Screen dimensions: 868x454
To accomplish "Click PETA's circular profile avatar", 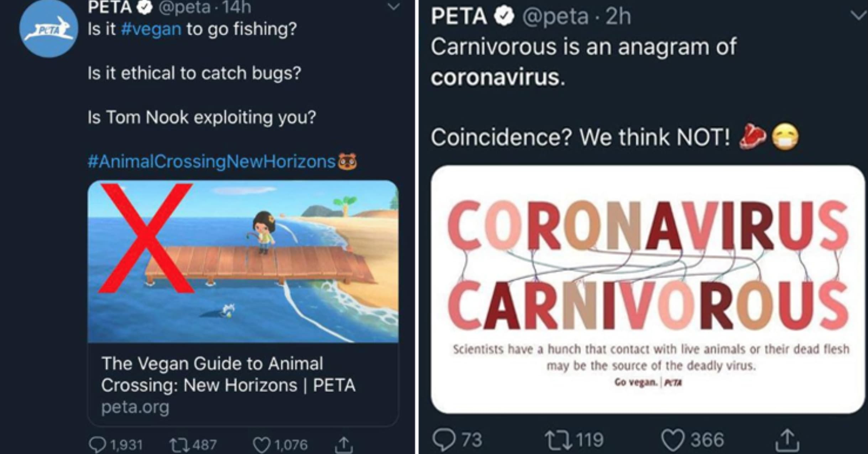I will [x=48, y=30].
